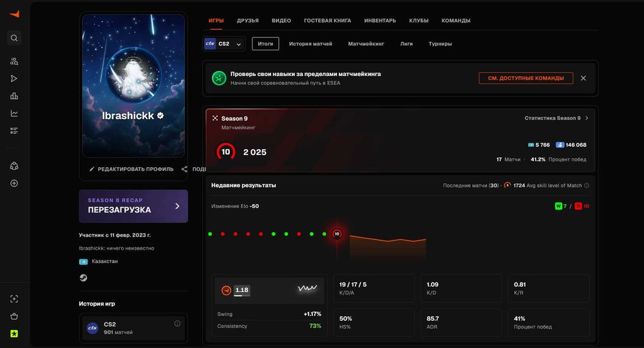Click СМ. ДОСТУПНЫЕ КОМАНДЫ button
Screen dimensions: 644x348
(x=526, y=78)
